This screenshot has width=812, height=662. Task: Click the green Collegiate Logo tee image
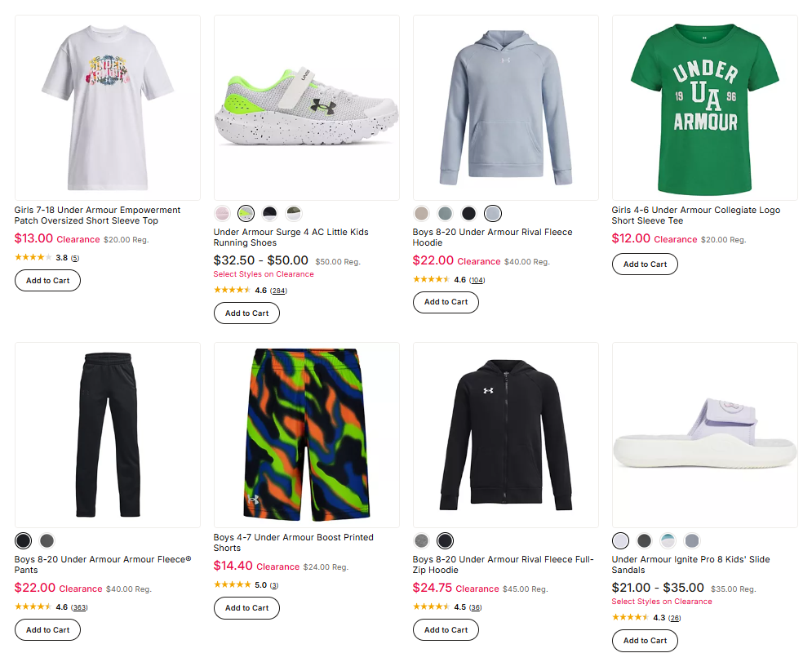[704, 106]
